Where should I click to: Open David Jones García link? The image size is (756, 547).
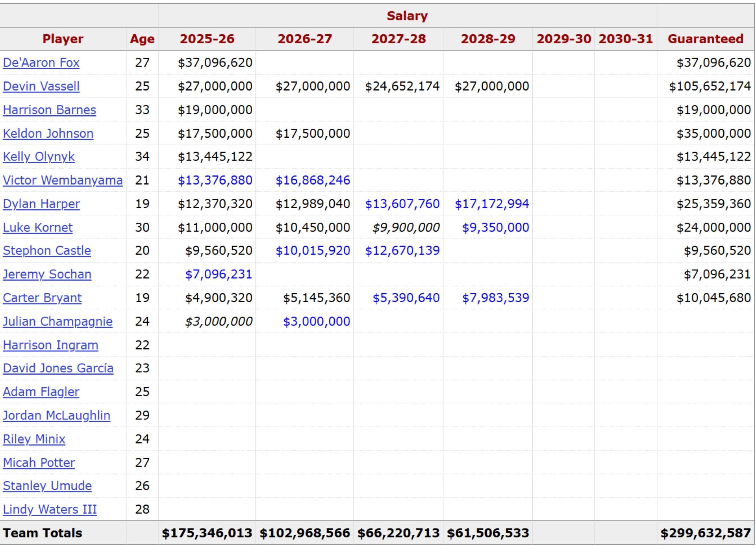tap(58, 368)
